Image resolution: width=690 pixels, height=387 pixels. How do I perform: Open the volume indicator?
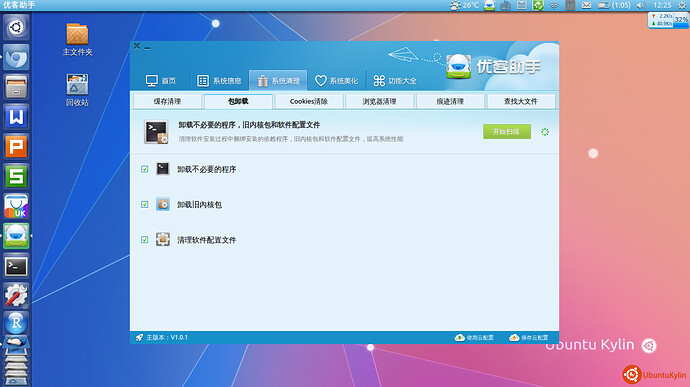(641, 5)
